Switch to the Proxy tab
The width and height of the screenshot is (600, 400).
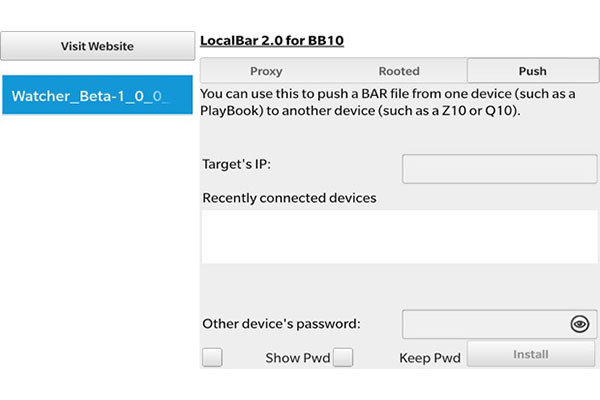pos(266,71)
